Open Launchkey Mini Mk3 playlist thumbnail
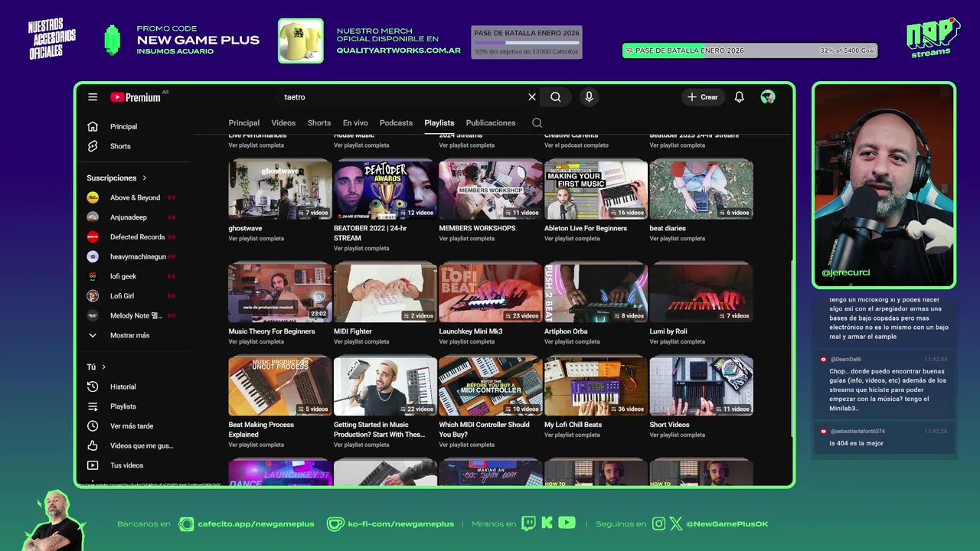 491,292
